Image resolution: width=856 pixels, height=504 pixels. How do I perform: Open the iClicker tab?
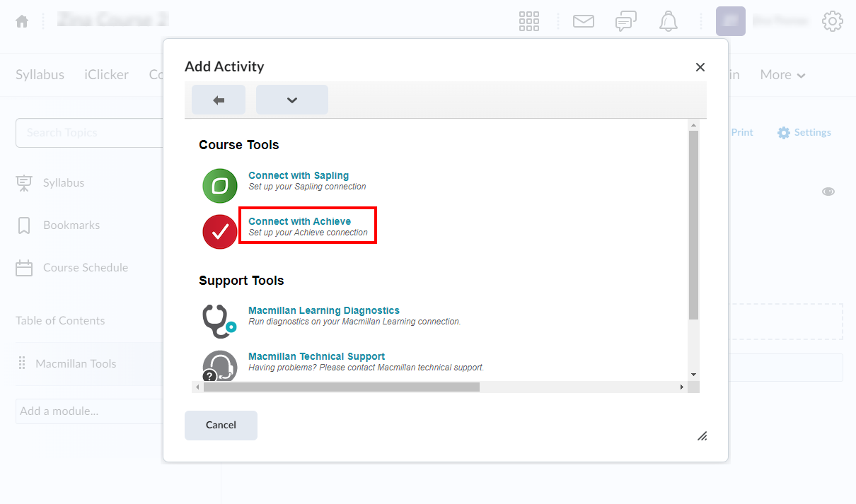[105, 74]
